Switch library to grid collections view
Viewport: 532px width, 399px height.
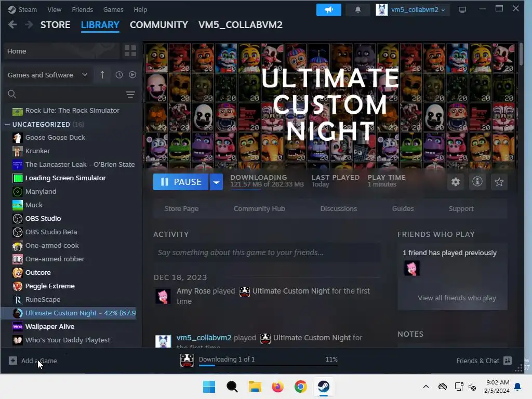(x=130, y=51)
